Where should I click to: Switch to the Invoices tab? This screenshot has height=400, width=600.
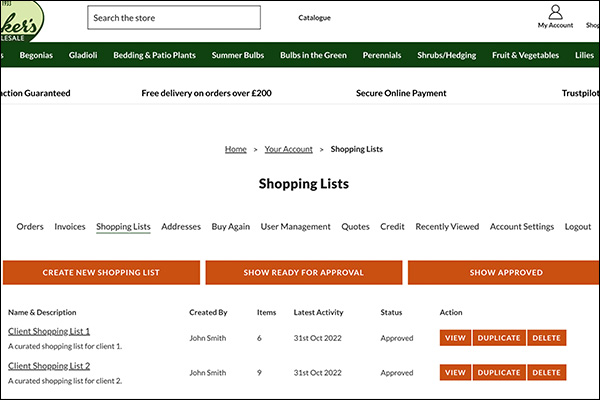tap(70, 227)
